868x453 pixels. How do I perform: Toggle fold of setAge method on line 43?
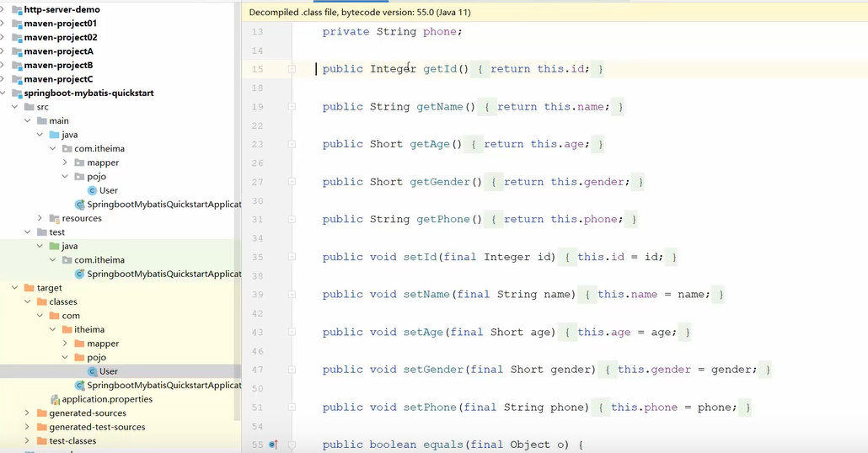coord(292,333)
